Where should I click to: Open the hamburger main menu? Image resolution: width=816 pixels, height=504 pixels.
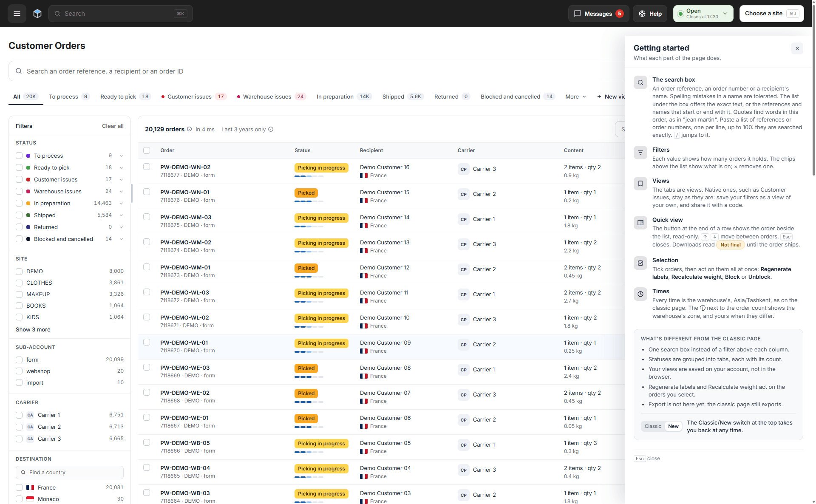(x=17, y=14)
